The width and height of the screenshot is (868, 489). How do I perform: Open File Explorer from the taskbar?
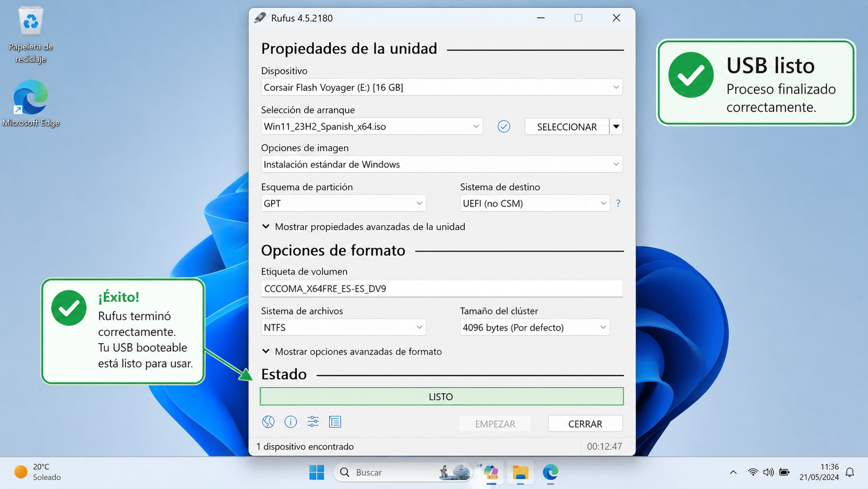click(520, 472)
